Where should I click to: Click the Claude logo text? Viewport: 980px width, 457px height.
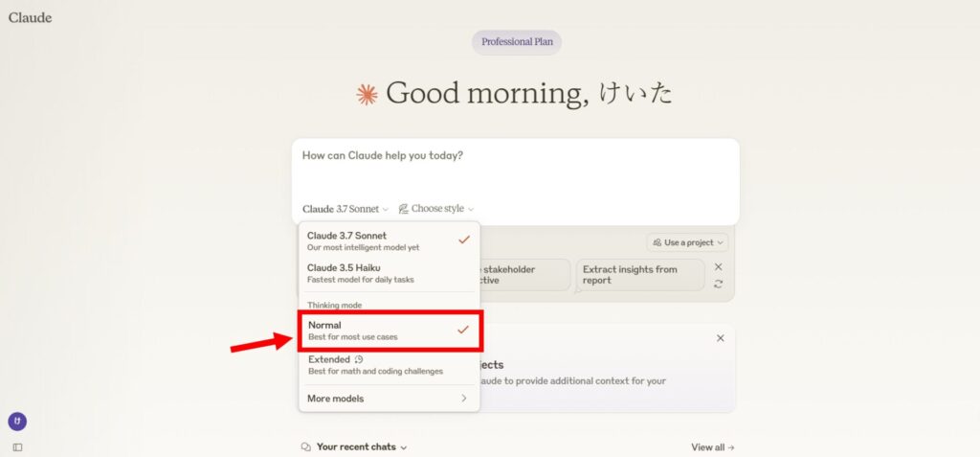[30, 17]
